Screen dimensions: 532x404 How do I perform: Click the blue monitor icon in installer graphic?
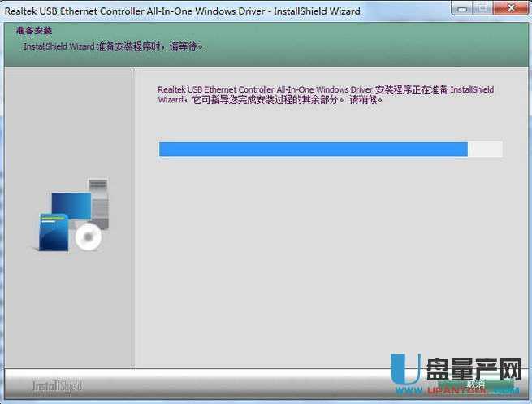tap(69, 206)
